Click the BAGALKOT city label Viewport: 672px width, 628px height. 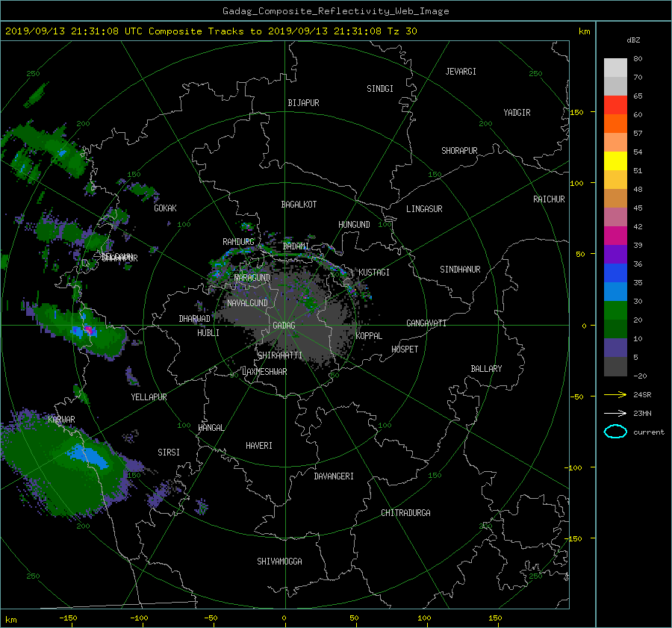coord(299,205)
